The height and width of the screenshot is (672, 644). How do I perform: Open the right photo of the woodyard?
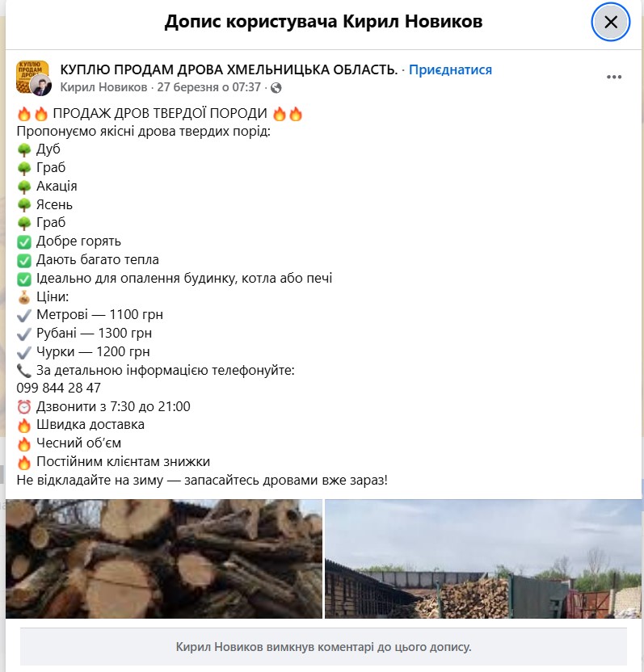[483, 559]
